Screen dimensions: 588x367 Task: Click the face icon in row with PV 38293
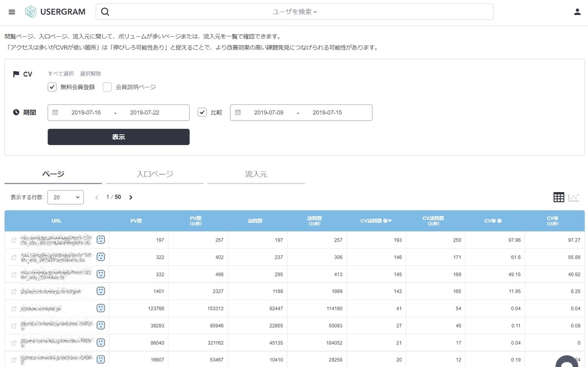point(100,325)
